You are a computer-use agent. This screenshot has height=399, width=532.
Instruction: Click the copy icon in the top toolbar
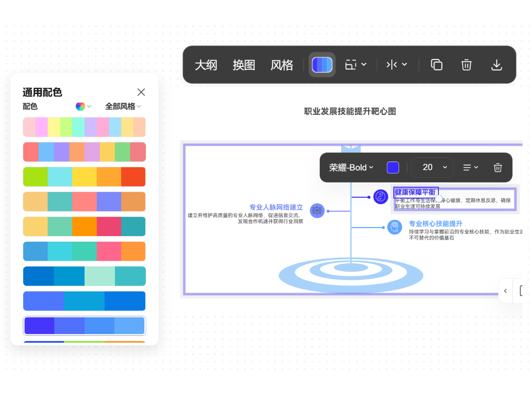click(x=436, y=64)
